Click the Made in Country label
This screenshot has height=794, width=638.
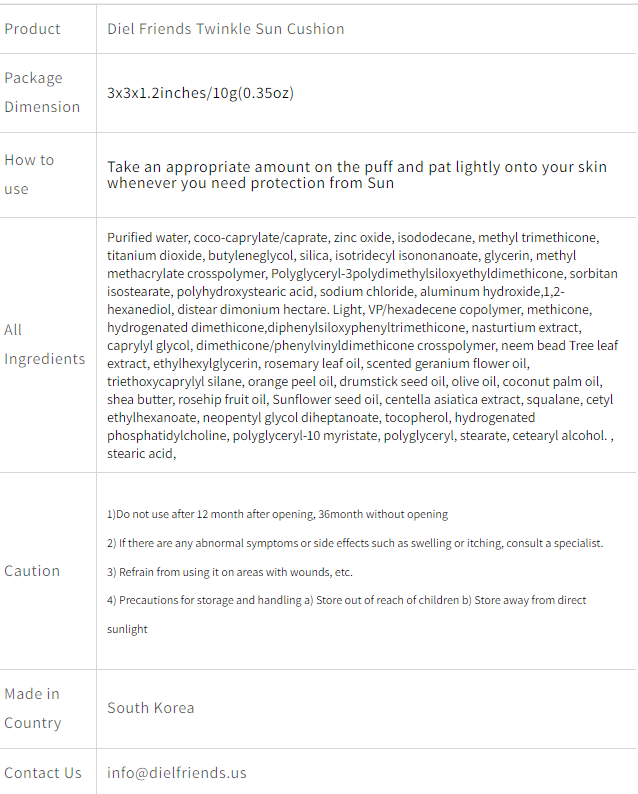(33, 708)
